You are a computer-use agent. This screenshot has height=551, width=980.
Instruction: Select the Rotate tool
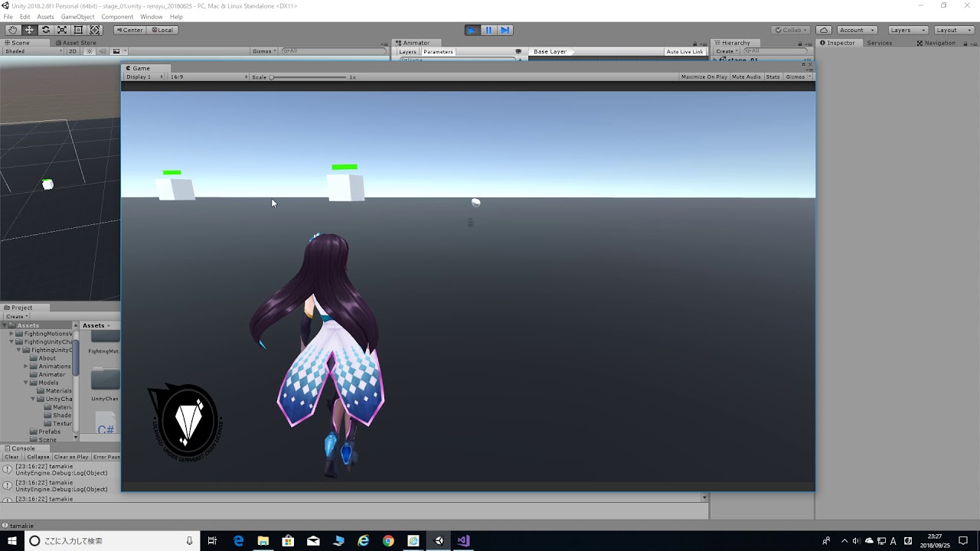45,30
